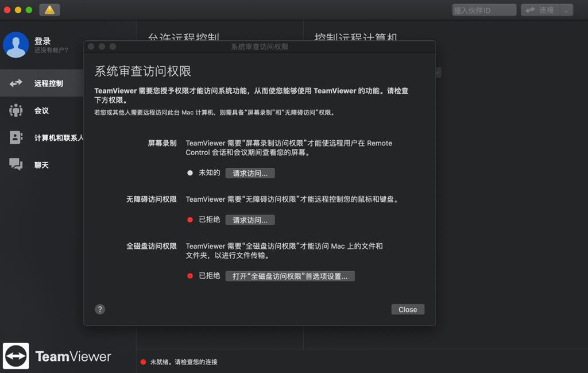Screen dimensions: 588x373
Task: Click the 连接 connect button
Action: tap(540, 10)
